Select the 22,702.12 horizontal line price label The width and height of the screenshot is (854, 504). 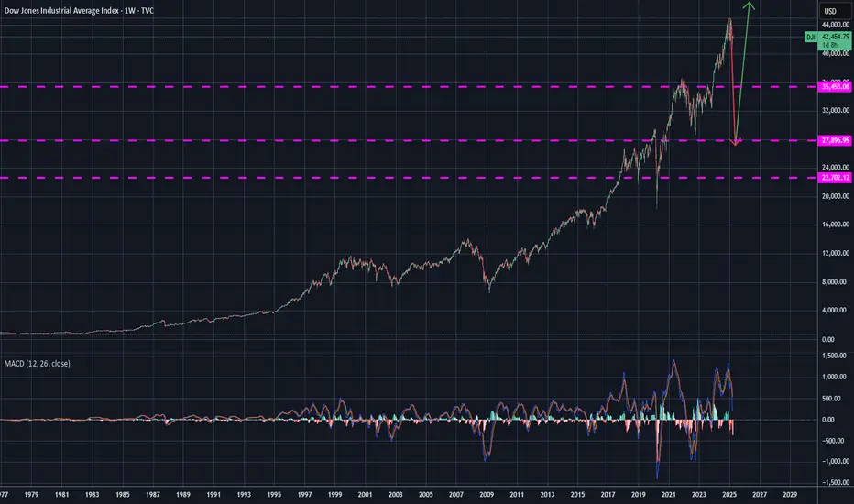tap(835, 178)
